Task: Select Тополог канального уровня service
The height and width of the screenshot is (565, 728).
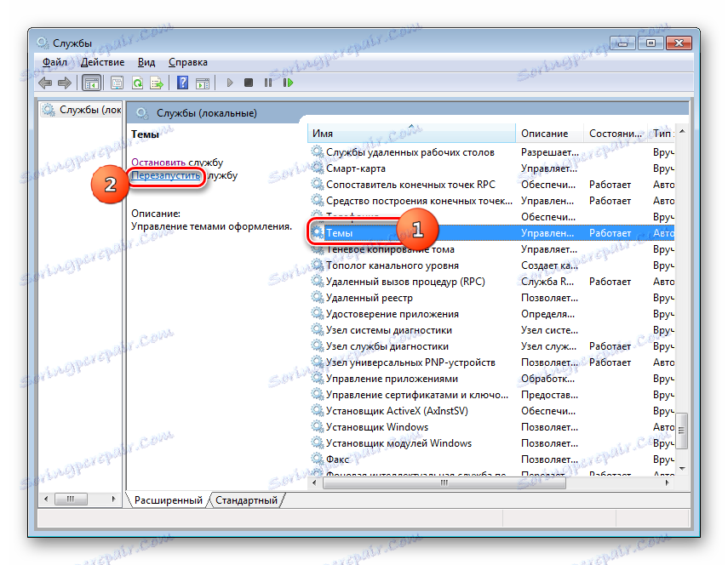Action: [491, 265]
